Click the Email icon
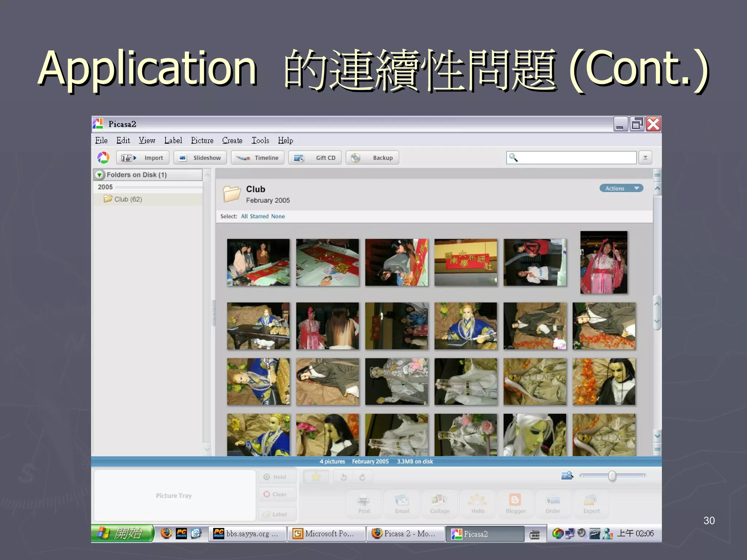This screenshot has width=747, height=560. tap(402, 504)
